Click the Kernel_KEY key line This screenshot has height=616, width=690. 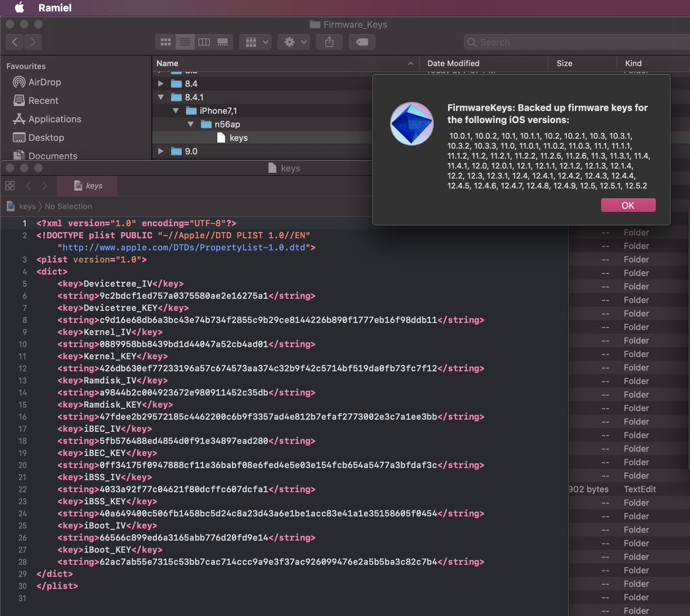[x=113, y=356]
